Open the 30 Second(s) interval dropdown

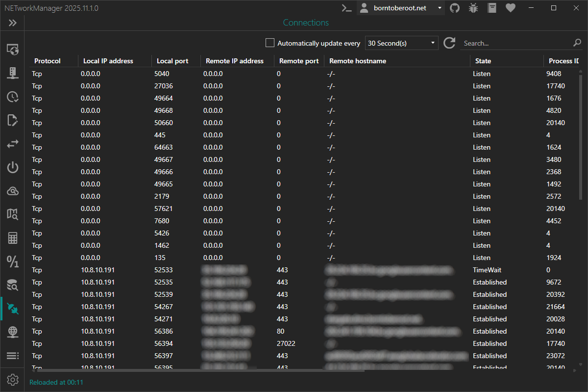401,43
